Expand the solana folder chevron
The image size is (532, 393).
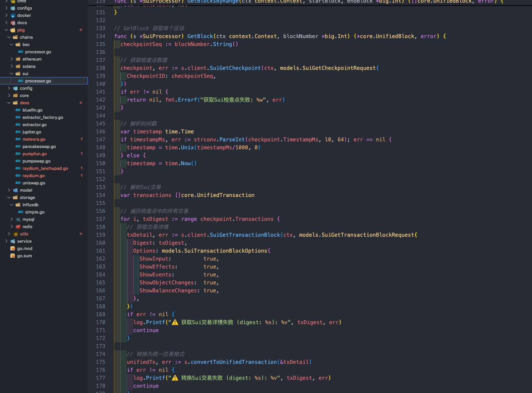tap(12, 66)
